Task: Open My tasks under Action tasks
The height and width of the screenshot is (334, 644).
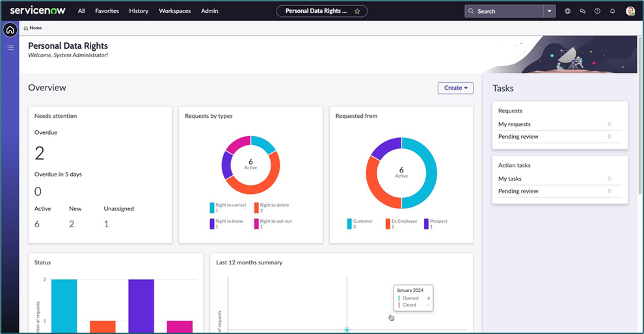Action: [x=560, y=178]
